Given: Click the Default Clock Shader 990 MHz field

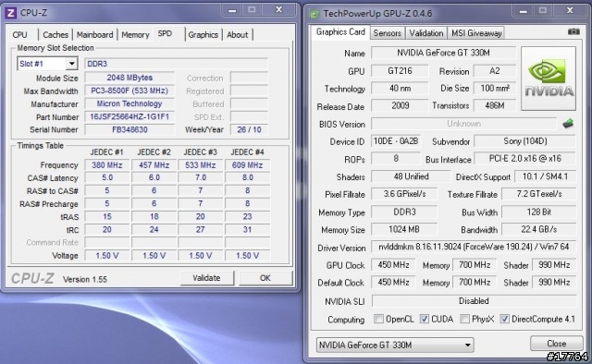Looking at the screenshot, I should pos(554,282).
